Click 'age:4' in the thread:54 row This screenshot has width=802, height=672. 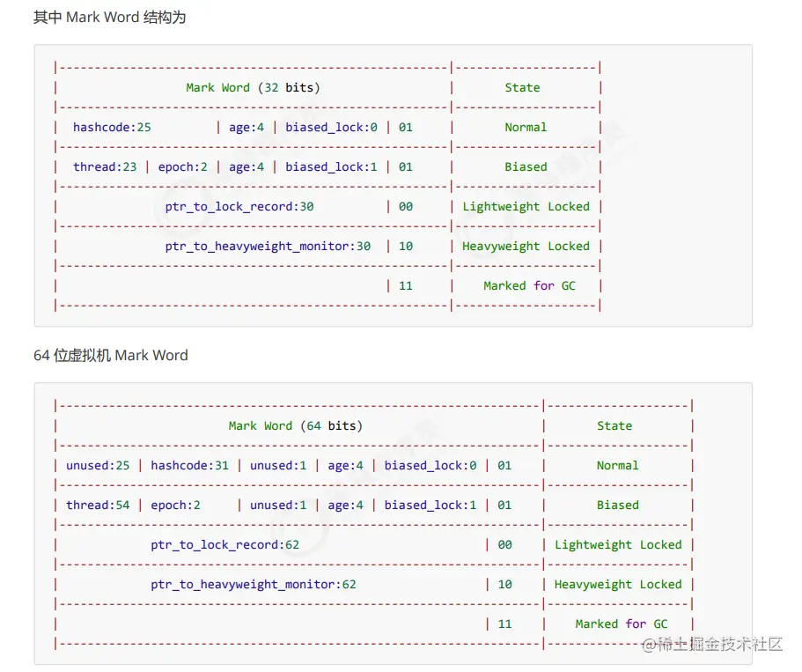(x=346, y=506)
